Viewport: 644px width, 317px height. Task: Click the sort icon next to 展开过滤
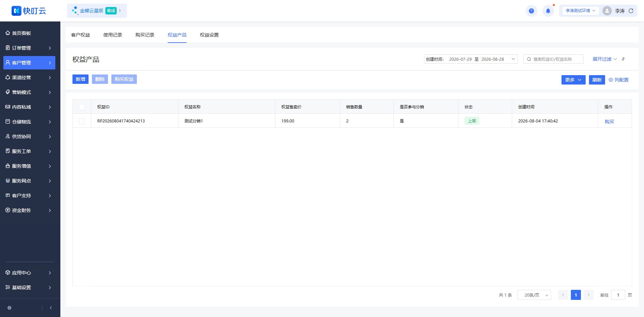(x=623, y=59)
